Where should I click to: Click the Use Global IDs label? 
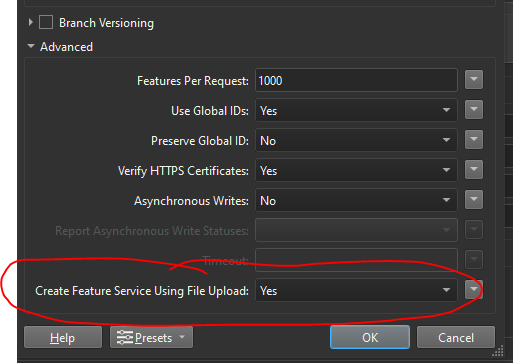[210, 111]
